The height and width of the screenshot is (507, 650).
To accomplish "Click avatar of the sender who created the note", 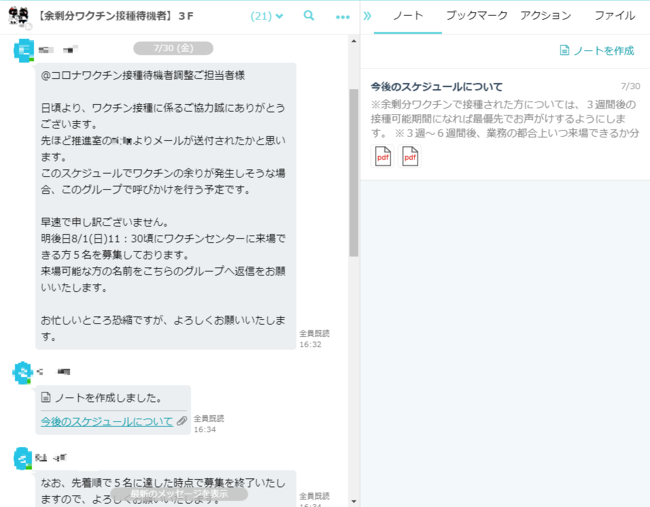I will tap(22, 373).
